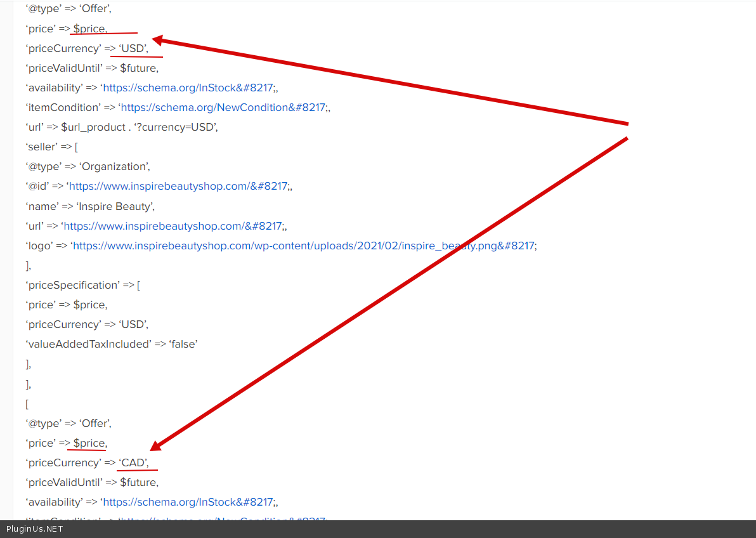Click the underlined 'CAD' priceCurrency value
The width and height of the screenshot is (756, 538).
pyautogui.click(x=133, y=463)
